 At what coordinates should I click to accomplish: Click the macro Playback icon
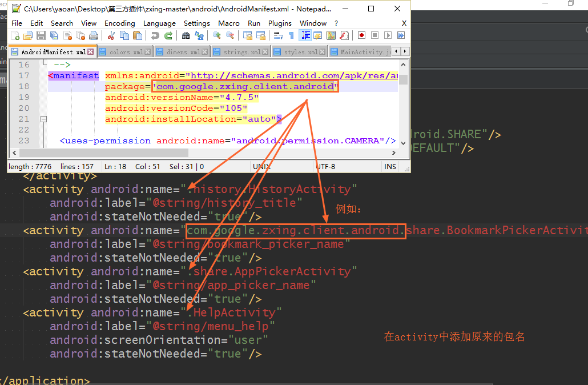click(x=388, y=35)
